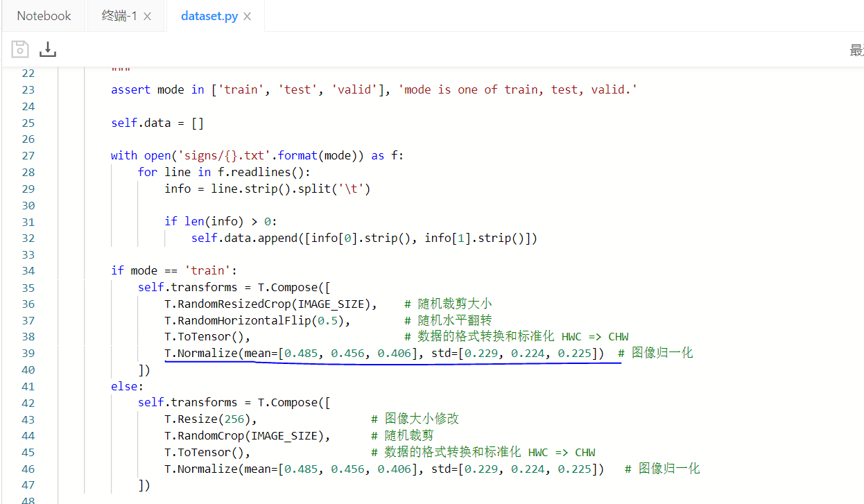The height and width of the screenshot is (504, 864).
Task: Click the 图像归一化 comment on line 46
Action: (662, 469)
